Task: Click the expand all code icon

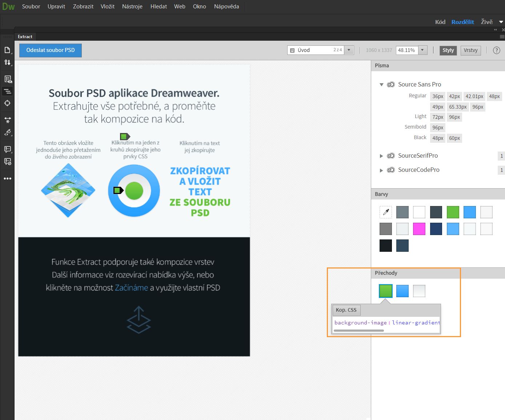Action: 7,120
